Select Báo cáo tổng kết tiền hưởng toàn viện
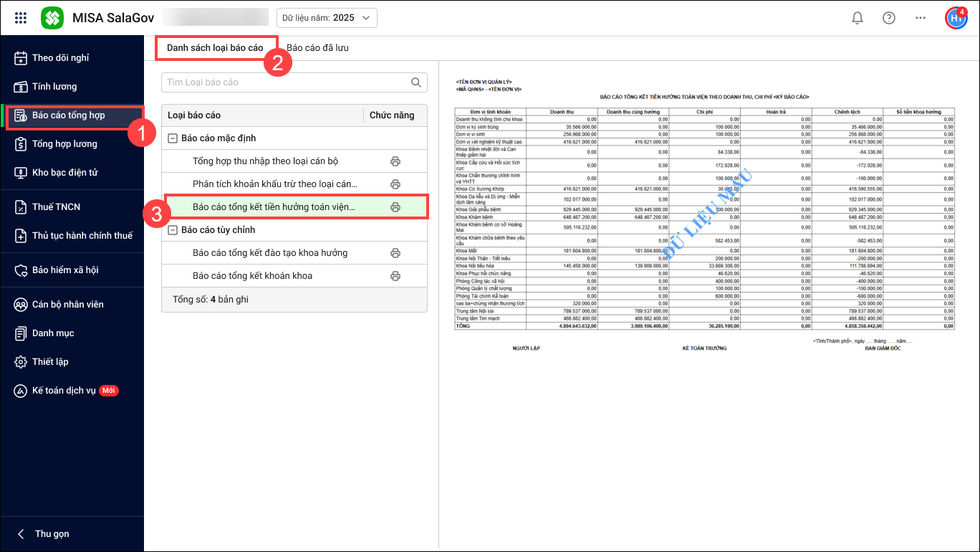 (274, 207)
